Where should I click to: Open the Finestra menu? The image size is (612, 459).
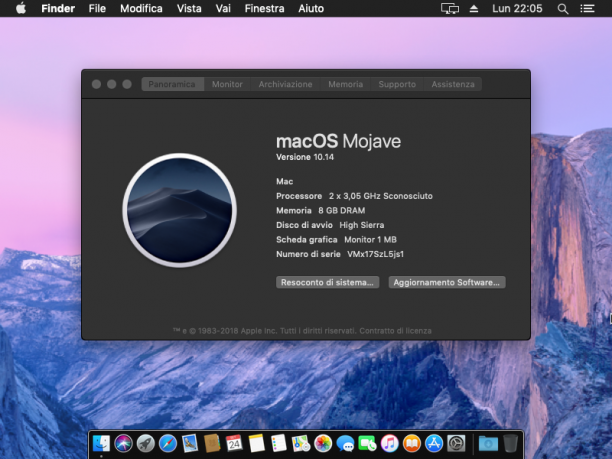tap(264, 9)
